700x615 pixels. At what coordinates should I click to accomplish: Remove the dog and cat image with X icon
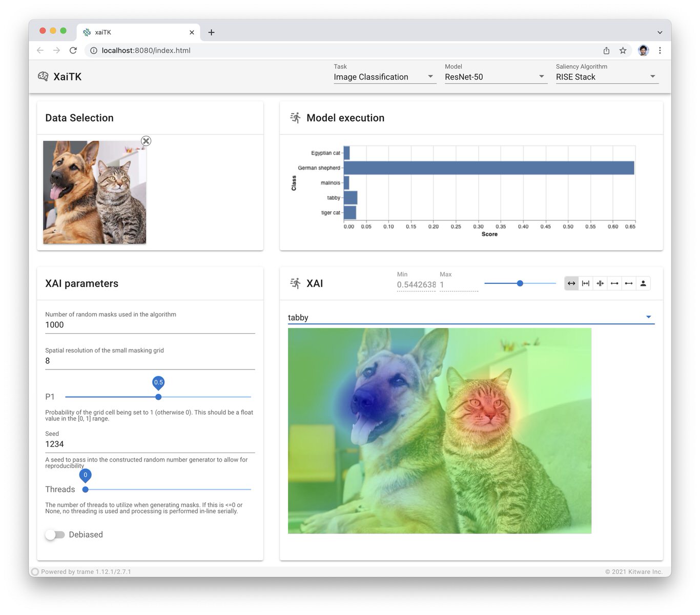pyautogui.click(x=146, y=141)
